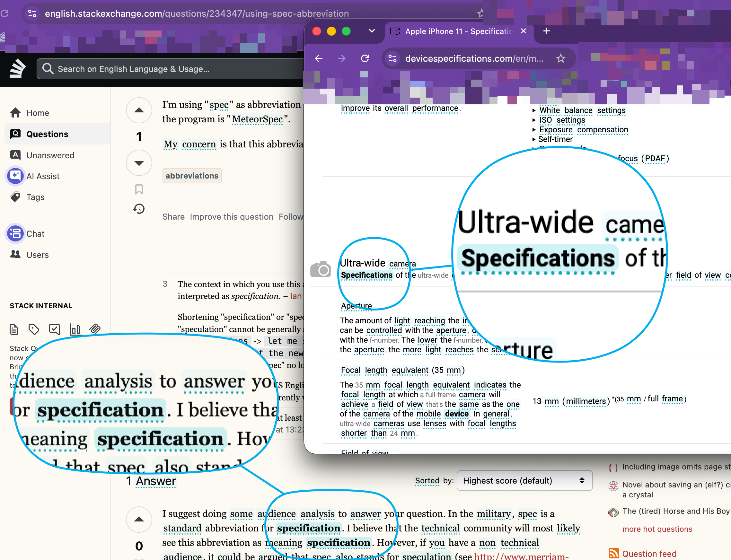Viewport: 731px width, 560px height.
Task: Open the Sorted by dropdown
Action: pyautogui.click(x=524, y=481)
